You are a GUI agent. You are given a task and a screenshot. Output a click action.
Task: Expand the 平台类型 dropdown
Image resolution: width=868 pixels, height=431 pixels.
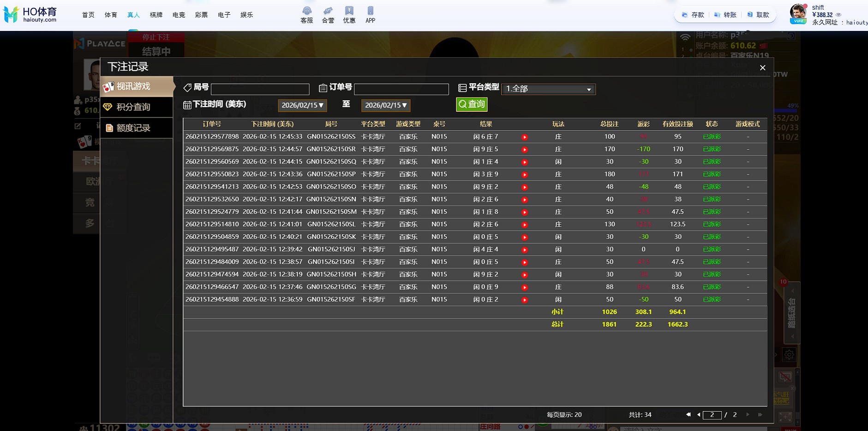pos(548,89)
